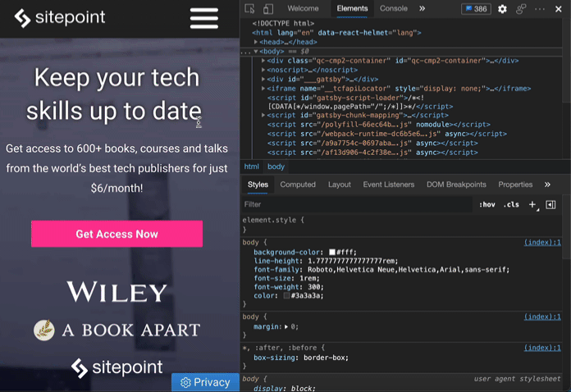This screenshot has width=571, height=392.
Task: Open DevTools settings gear
Action: (502, 9)
